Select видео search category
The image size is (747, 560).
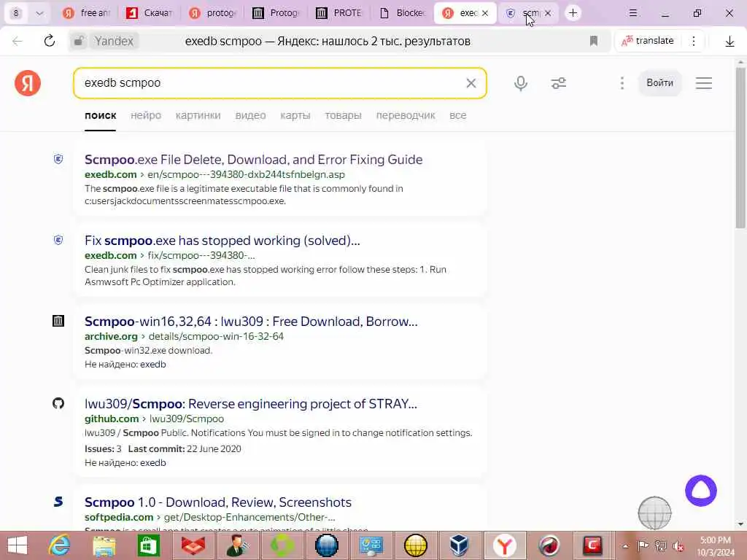(x=250, y=115)
